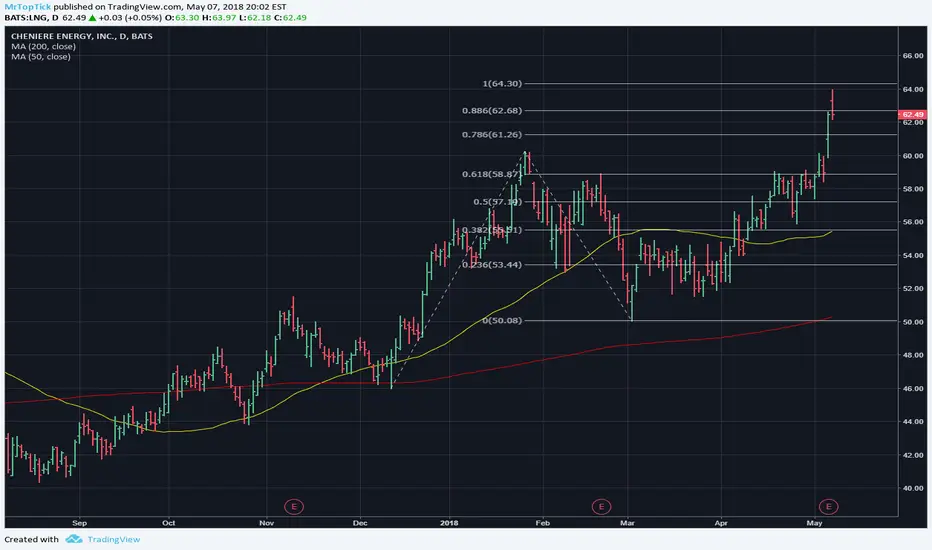Select the 0.886(62.68) Fibonacci level label

point(492,111)
